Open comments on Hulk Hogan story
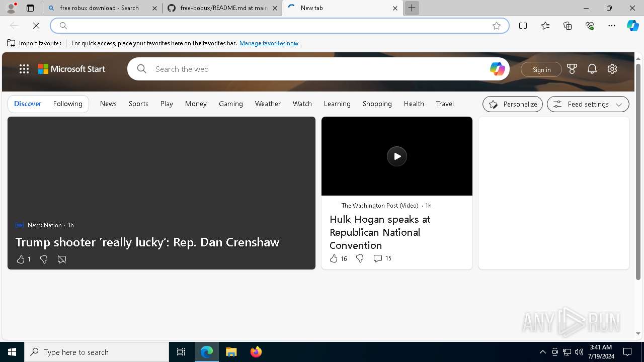The height and width of the screenshot is (362, 644). tap(382, 258)
